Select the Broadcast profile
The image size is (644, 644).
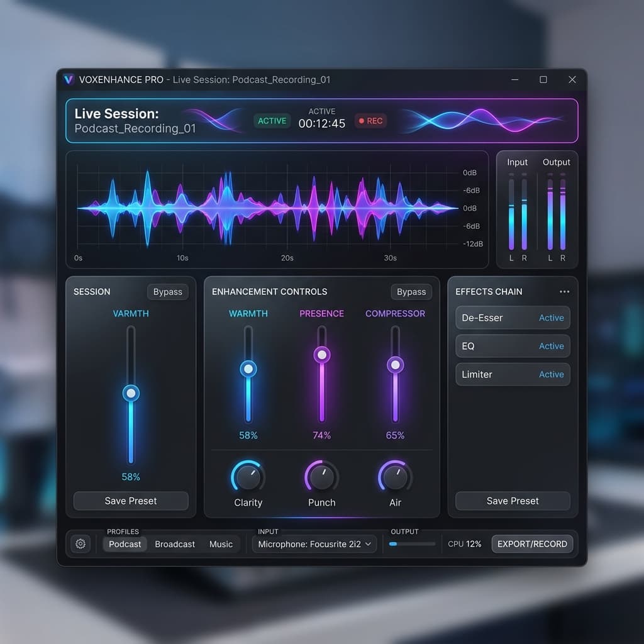175,544
